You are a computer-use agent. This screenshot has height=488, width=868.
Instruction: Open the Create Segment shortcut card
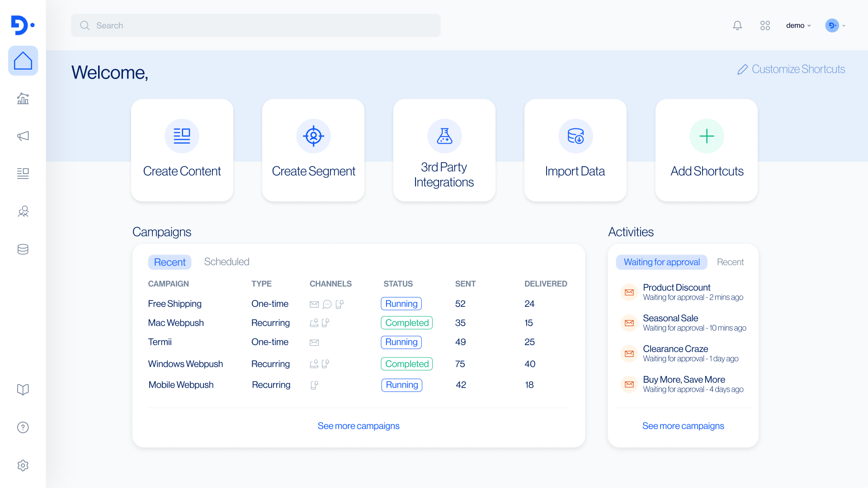[x=313, y=150]
